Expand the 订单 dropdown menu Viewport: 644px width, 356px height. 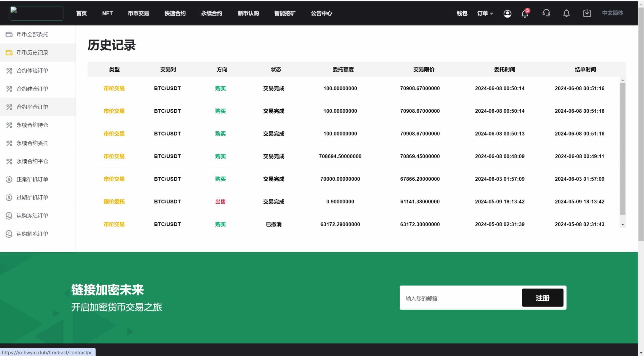point(485,13)
